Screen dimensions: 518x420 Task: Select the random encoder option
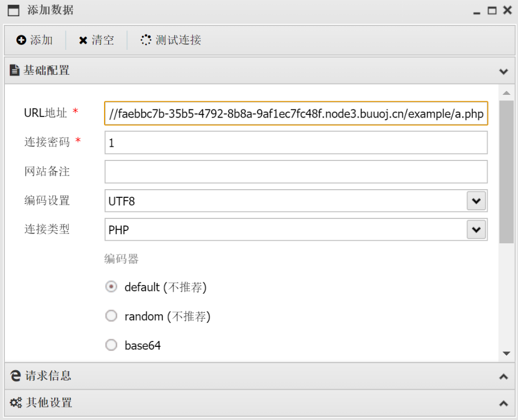(x=111, y=316)
